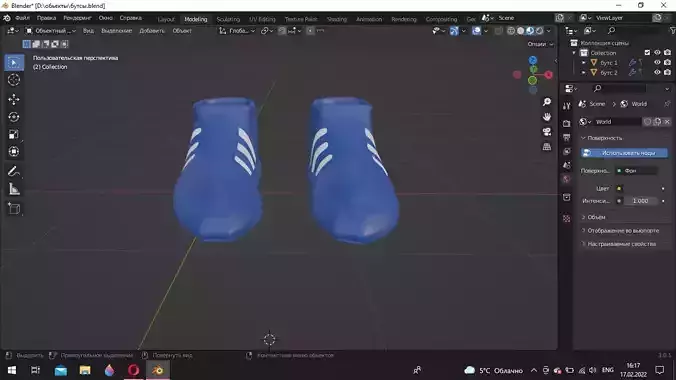The width and height of the screenshot is (676, 380).
Task: Switch to the UV Editing workspace tab
Action: click(x=262, y=19)
